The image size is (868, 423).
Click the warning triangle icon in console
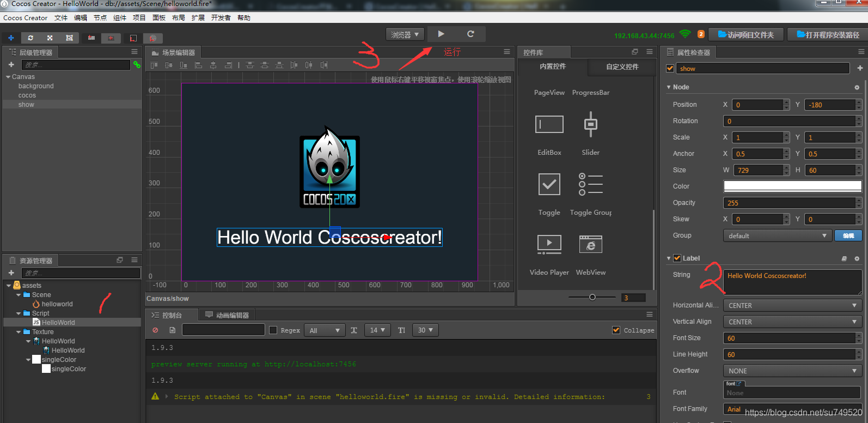pos(155,396)
